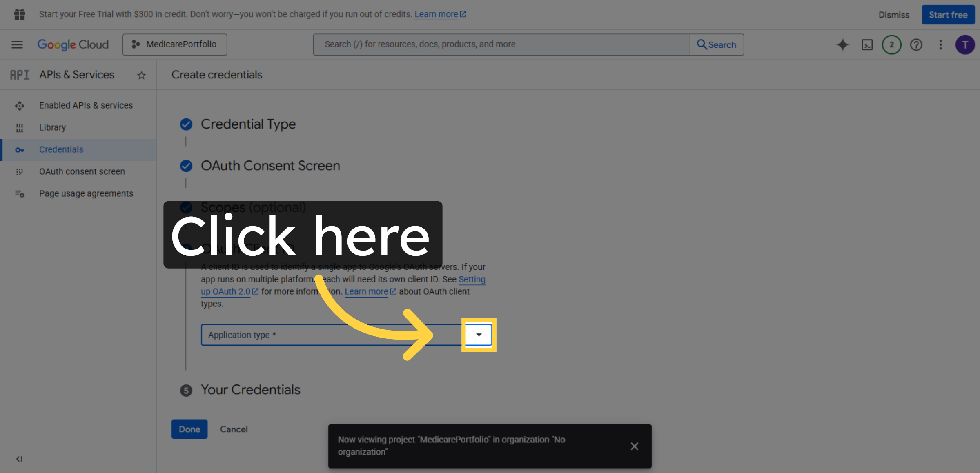Open the MedicarePortfolio project selector
980x473 pixels.
175,44
